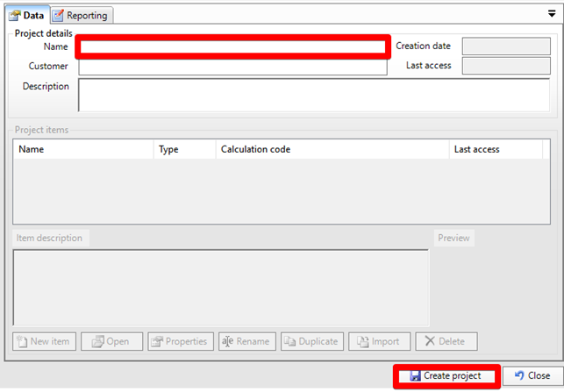Switch to the Data tab

[27, 15]
